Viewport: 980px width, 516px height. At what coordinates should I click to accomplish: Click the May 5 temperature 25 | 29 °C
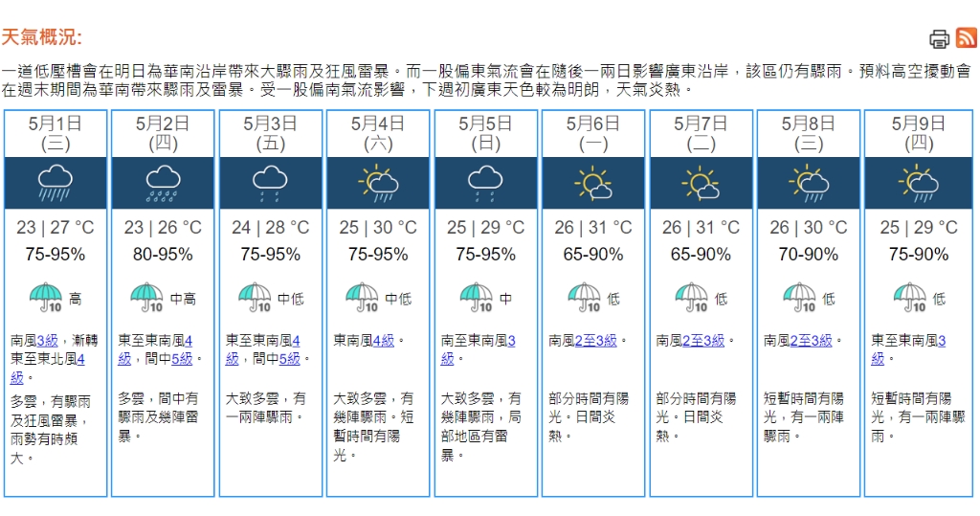coord(485,228)
